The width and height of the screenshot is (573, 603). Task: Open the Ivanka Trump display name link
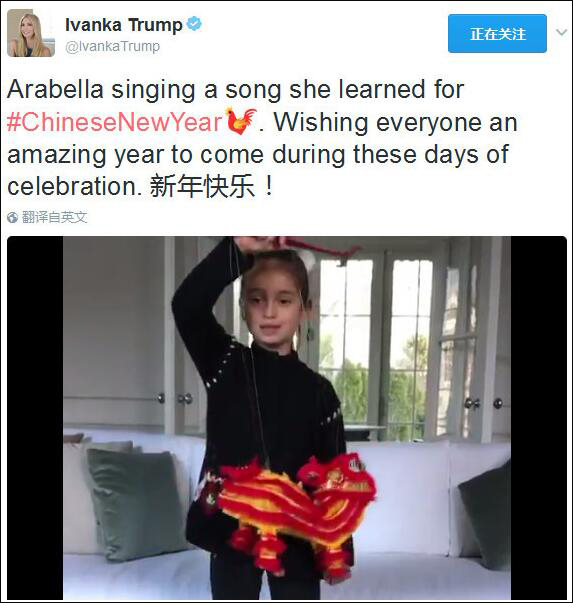pyautogui.click(x=123, y=25)
